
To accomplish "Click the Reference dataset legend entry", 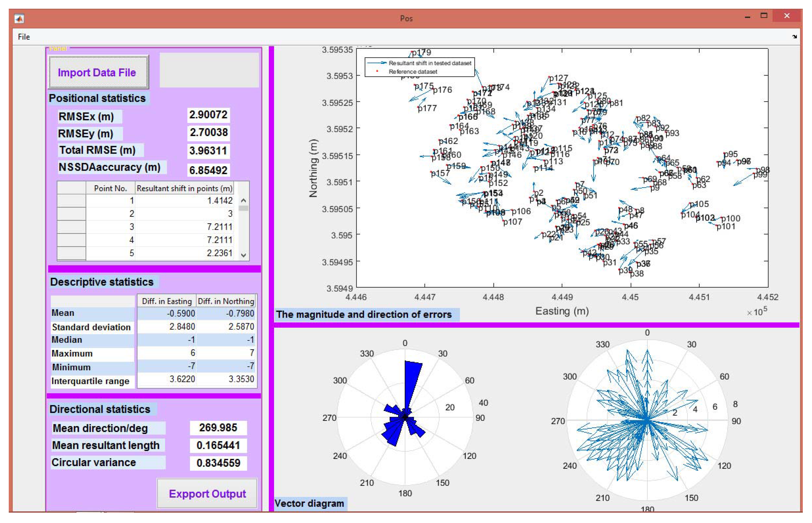I will click(413, 72).
